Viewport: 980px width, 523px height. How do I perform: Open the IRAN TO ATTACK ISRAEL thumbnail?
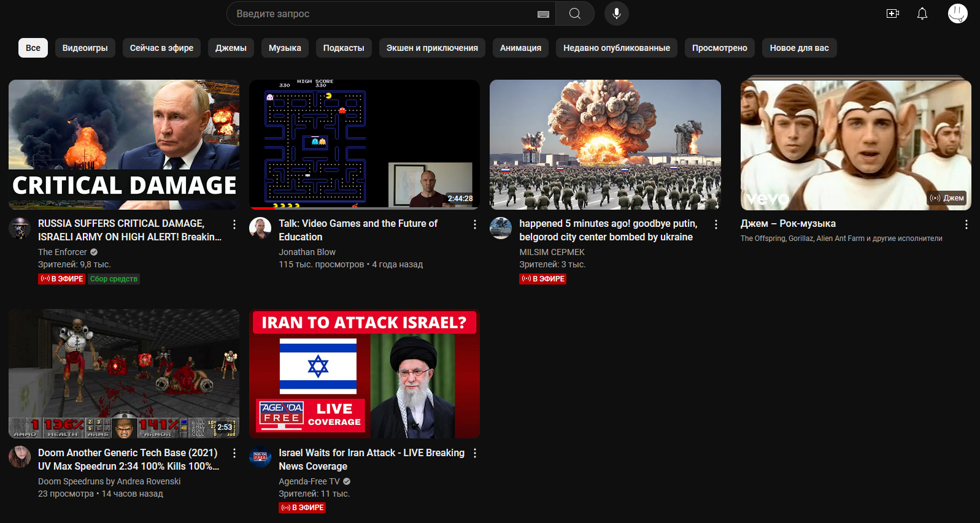click(365, 374)
